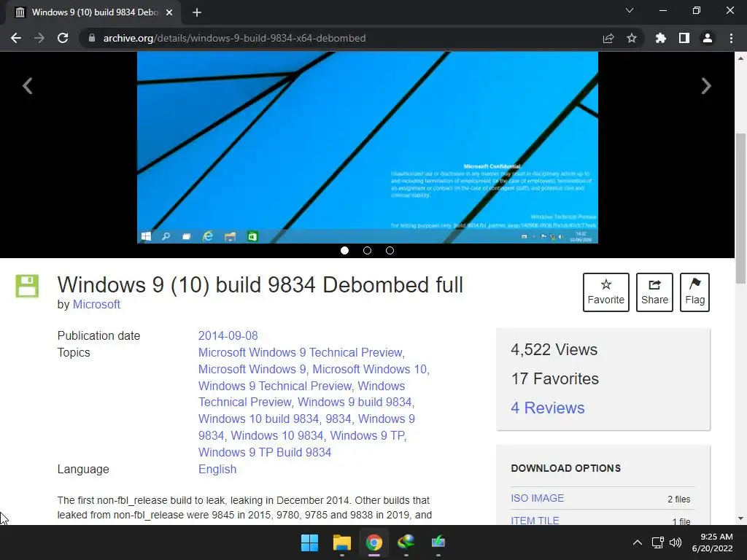747x560 pixels.
Task: Show previous carousel screenshot
Action: [28, 86]
